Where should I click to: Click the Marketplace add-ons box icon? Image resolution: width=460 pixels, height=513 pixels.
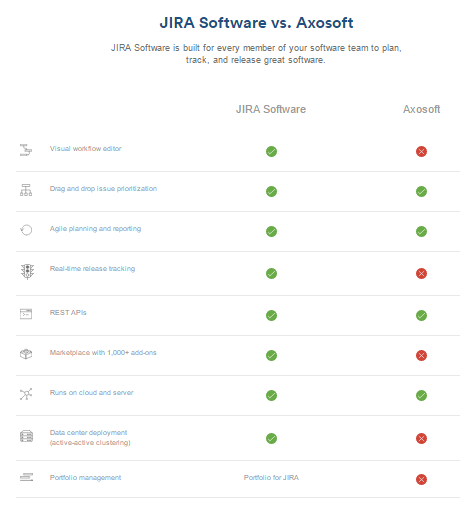tap(26, 354)
